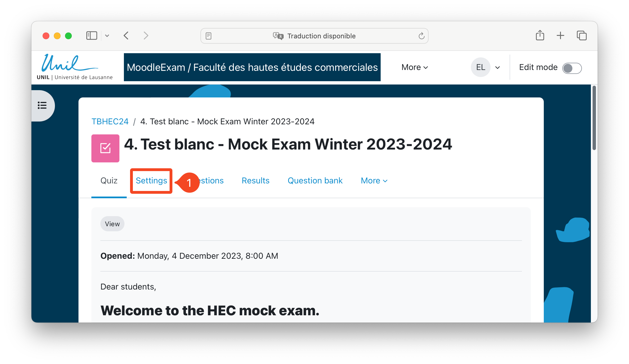Open the top navigation More dropdown
Image resolution: width=629 pixels, height=364 pixels.
click(x=415, y=67)
